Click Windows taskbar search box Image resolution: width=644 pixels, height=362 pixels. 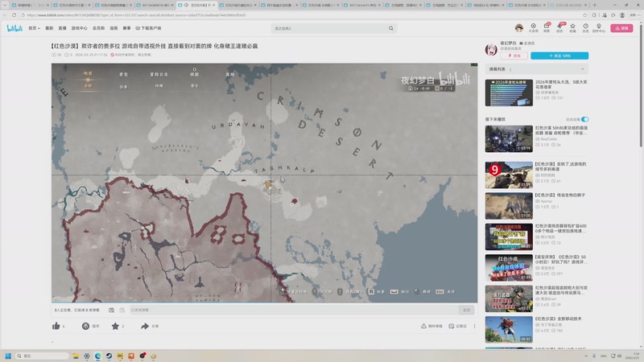click(x=42, y=356)
